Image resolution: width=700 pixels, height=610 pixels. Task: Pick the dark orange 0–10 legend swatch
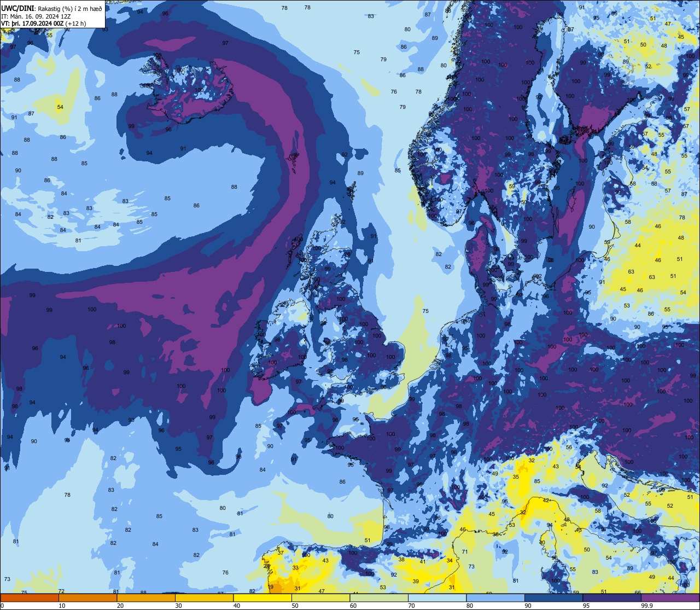[x=30, y=598]
